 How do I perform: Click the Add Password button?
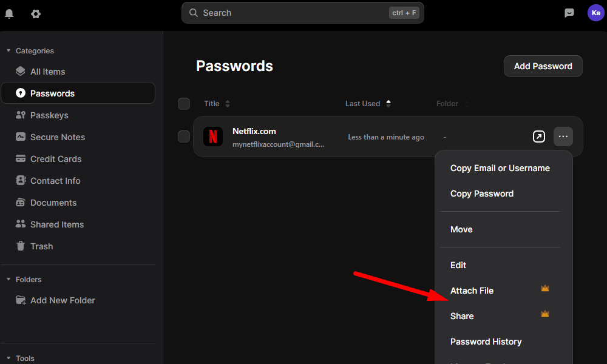tap(543, 66)
